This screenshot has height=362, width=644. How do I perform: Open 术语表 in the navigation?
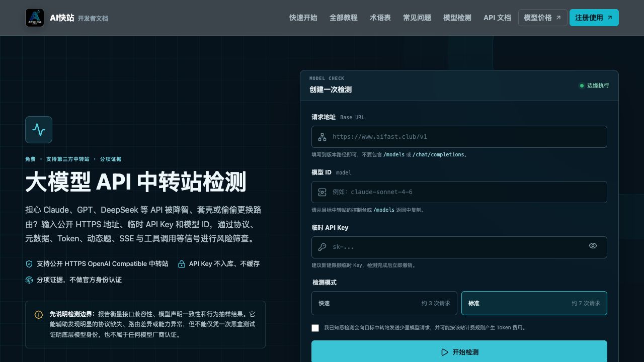380,18
